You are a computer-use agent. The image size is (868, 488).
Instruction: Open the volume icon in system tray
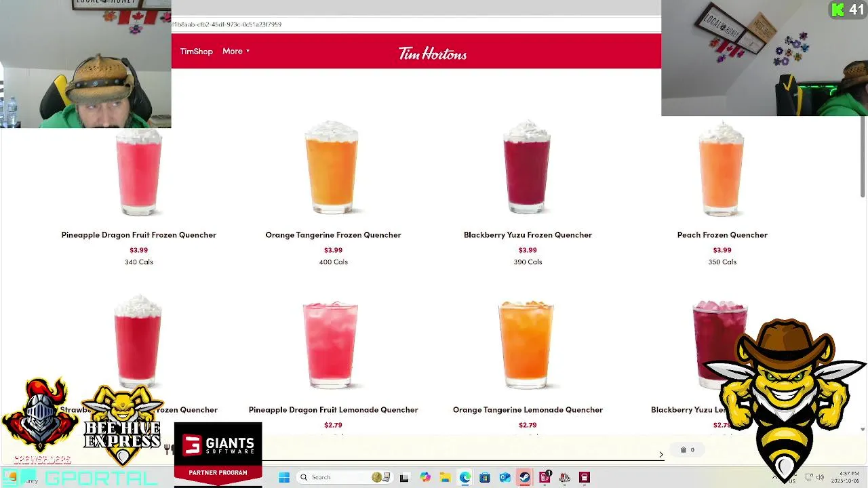click(x=819, y=477)
